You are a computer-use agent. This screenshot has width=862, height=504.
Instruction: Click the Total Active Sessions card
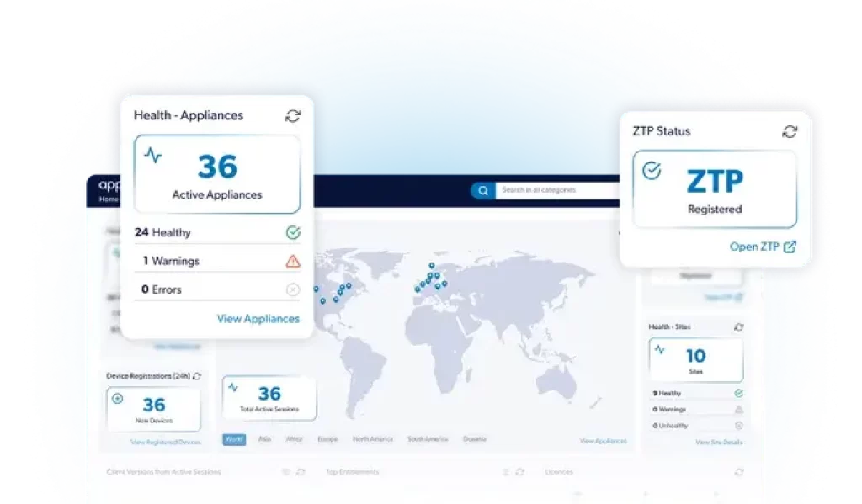click(269, 398)
